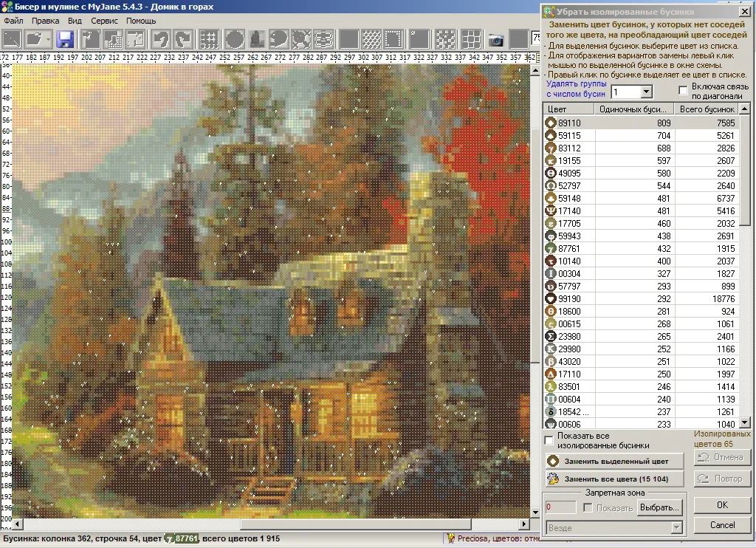The height and width of the screenshot is (548, 756).
Task: Click 'Заменить выделенный цвет' button
Action: [x=615, y=461]
